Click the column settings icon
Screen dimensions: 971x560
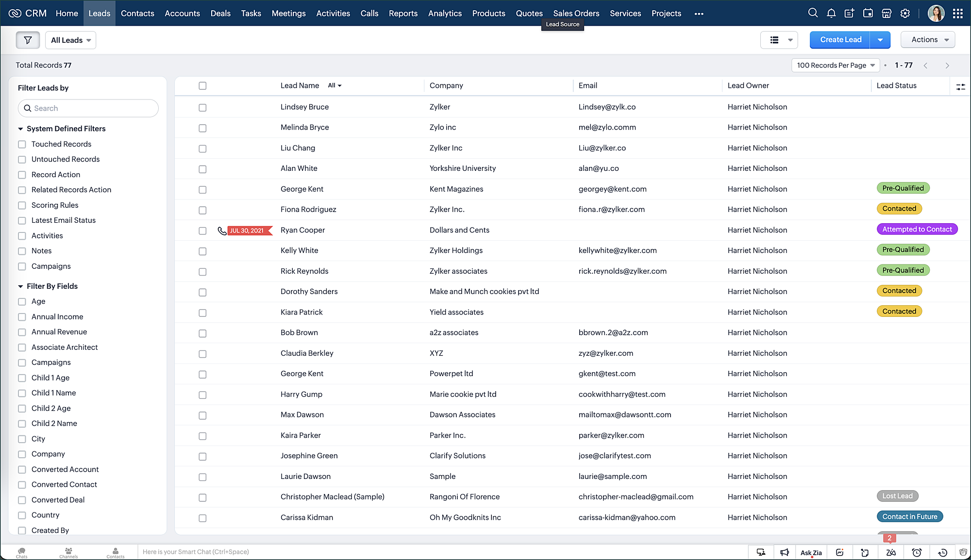pos(960,86)
